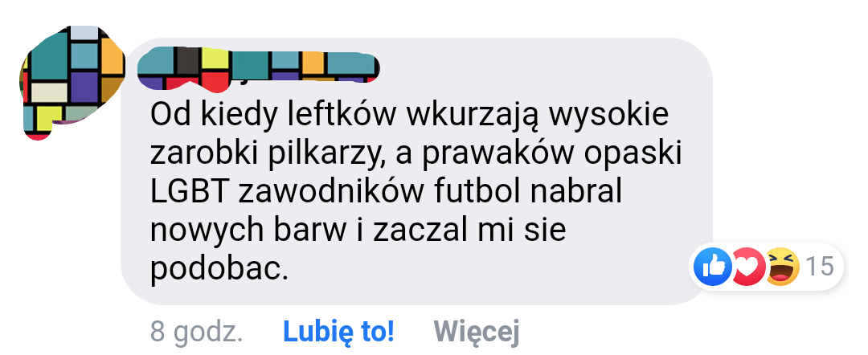
Task: Click the blue thumbs-up reaction icon
Action: 712,267
